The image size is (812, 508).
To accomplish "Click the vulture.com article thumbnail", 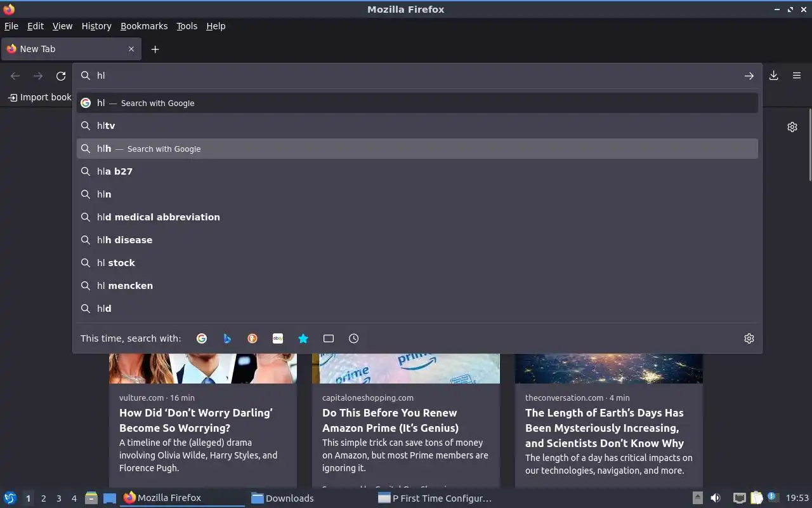I will tap(203, 368).
